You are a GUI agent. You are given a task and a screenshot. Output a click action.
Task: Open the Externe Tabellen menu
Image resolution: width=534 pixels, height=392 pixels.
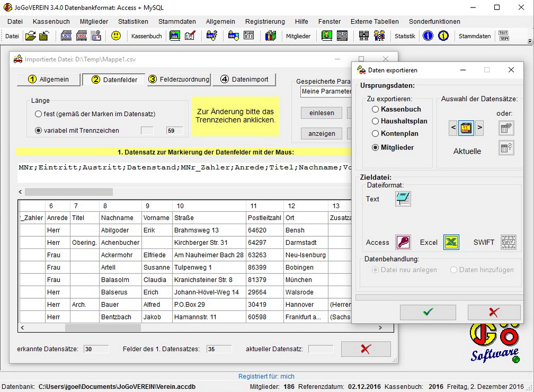click(375, 22)
